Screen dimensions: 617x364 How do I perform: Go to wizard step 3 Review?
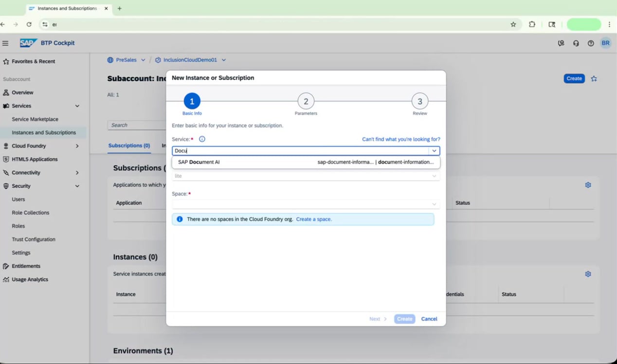pyautogui.click(x=420, y=101)
